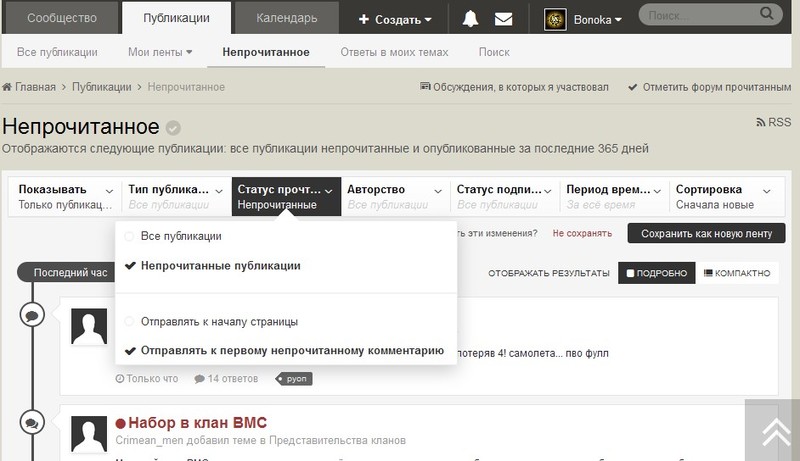
Task: Click the руоп tag
Action: coord(294,379)
